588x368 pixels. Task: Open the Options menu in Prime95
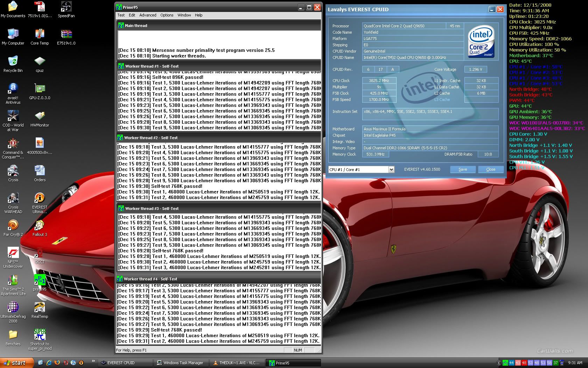[167, 15]
